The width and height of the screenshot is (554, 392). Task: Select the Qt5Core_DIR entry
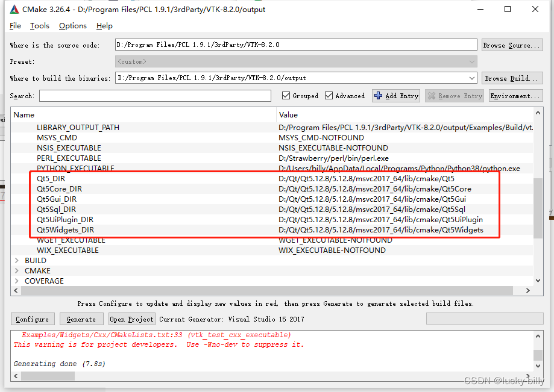59,188
